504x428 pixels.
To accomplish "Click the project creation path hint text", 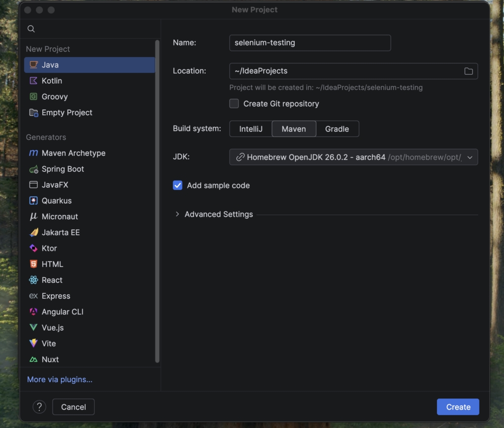I will coord(326,88).
